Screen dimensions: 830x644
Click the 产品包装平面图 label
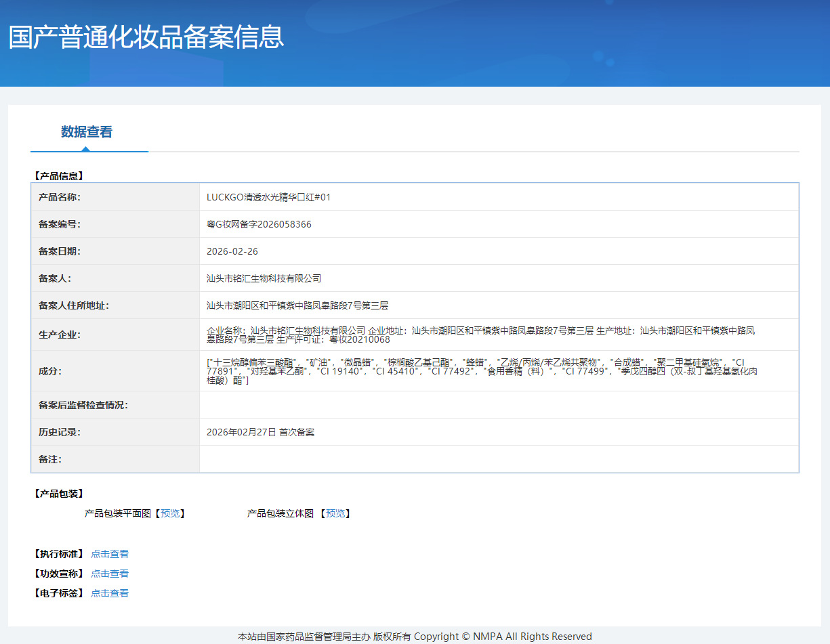[x=117, y=513]
